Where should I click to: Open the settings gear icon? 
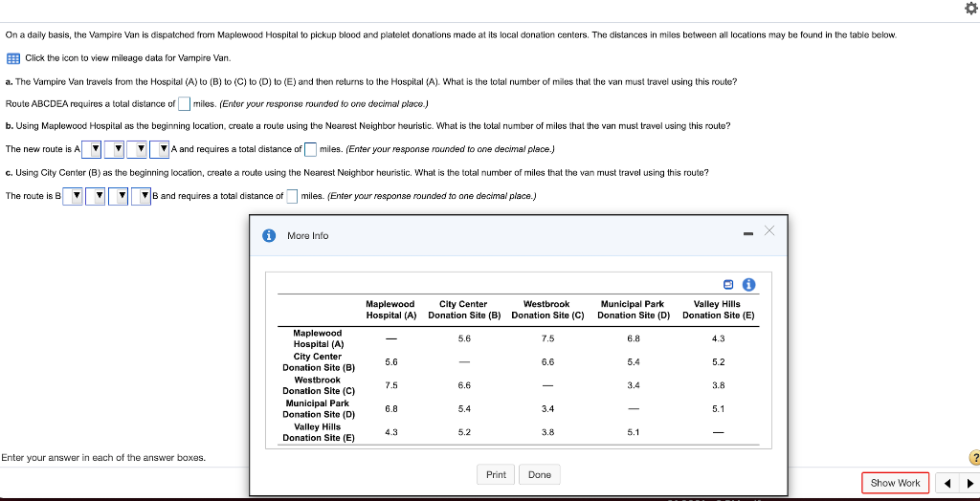coord(969,8)
